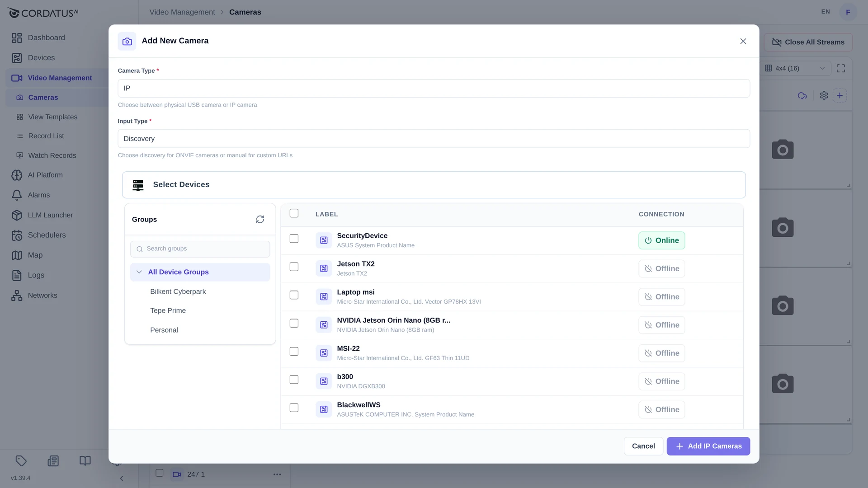Click the MSI-22 device icon
The width and height of the screenshot is (868, 488).
pyautogui.click(x=324, y=353)
